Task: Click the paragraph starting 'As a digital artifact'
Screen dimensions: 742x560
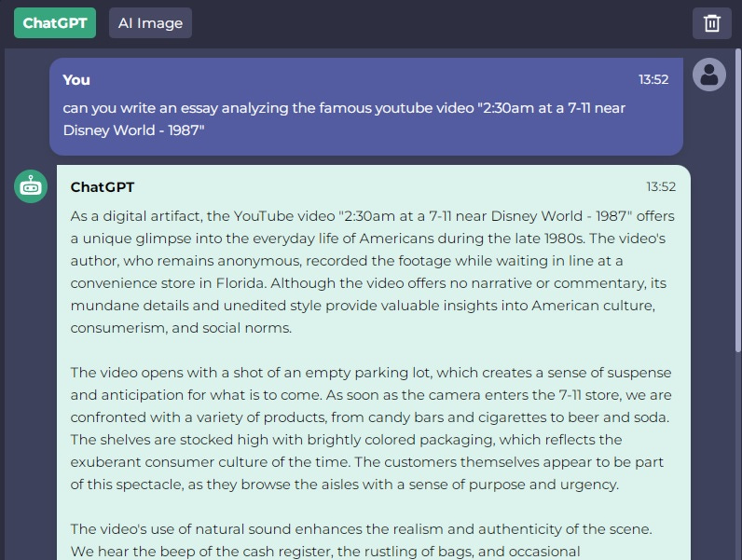Action: click(x=373, y=272)
